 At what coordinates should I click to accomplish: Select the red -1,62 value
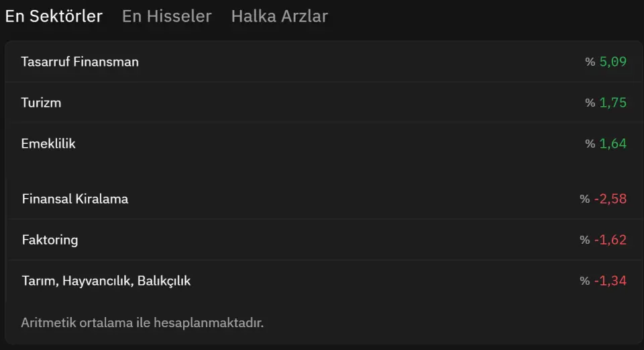coord(610,240)
